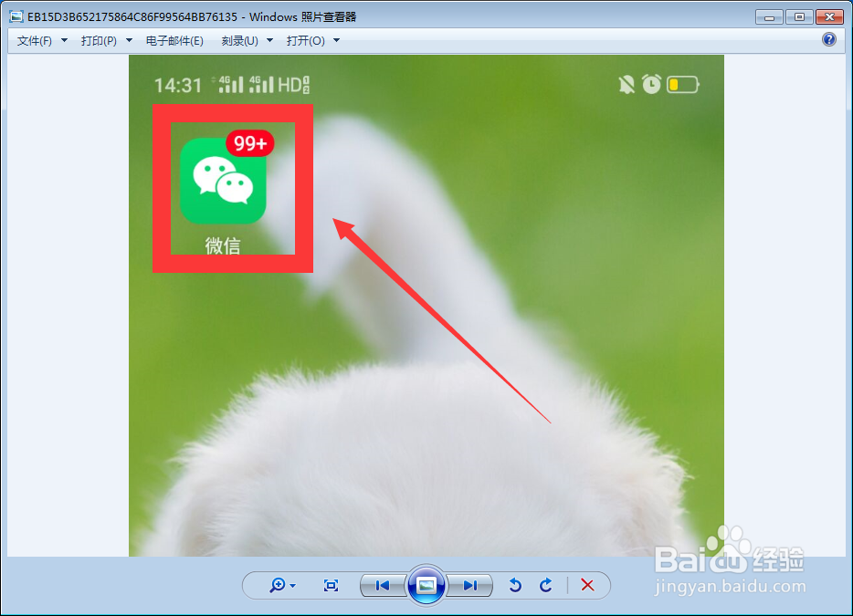853x616 pixels.
Task: Go to the previous photo
Action: point(383,586)
